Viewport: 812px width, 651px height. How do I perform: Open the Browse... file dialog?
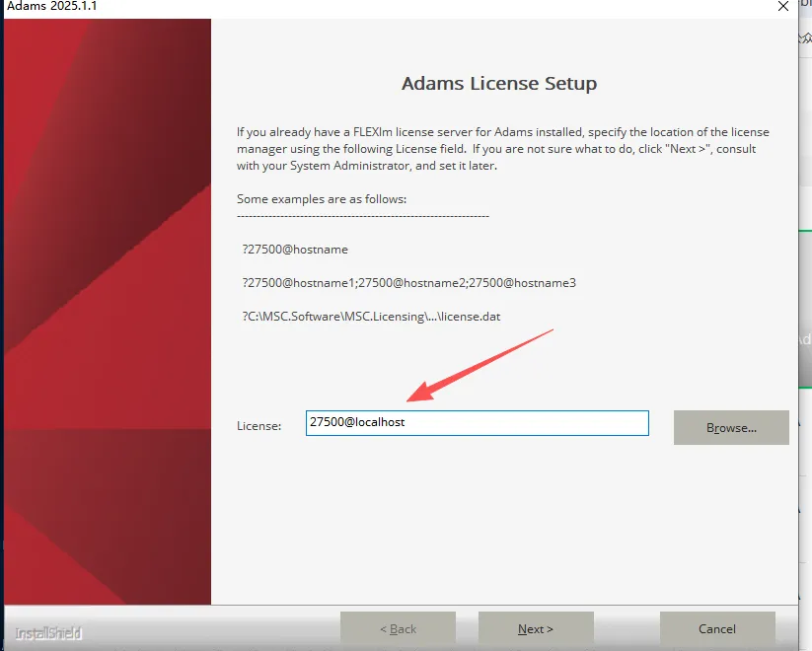click(731, 428)
